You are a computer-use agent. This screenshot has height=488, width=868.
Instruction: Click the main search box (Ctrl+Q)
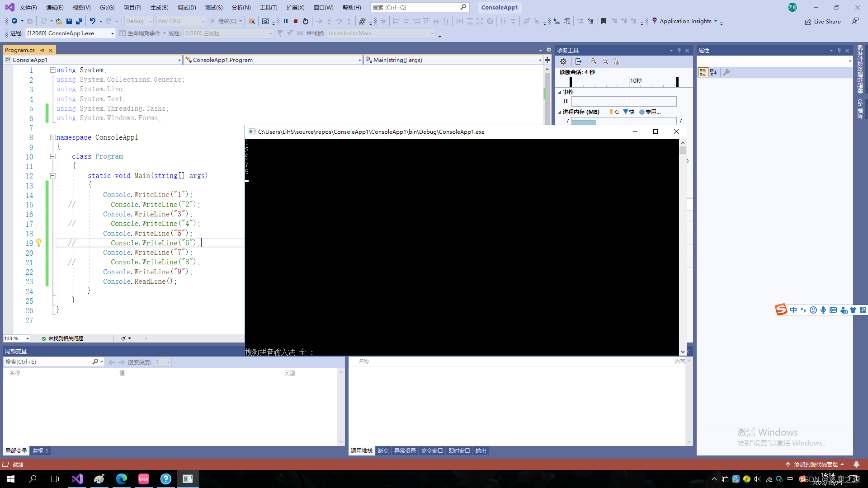(x=419, y=7)
